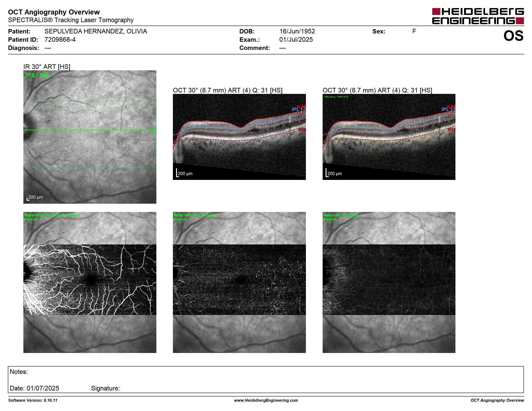Click the patient name SEPULVEDA HERNANDEZ, OLIVIA

(96, 31)
